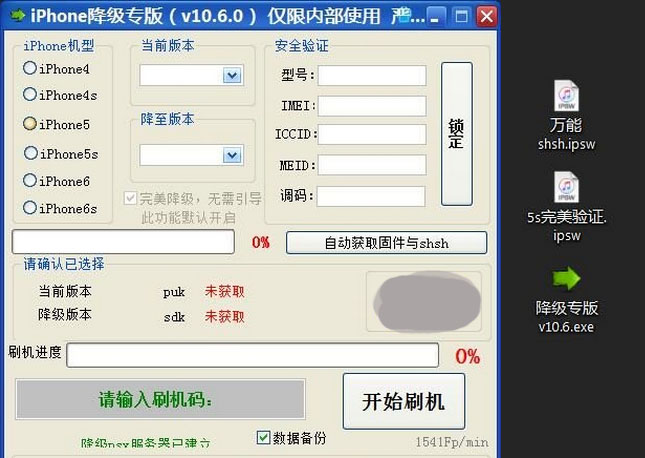Expand the 当前版本 dropdown arrow
The width and height of the screenshot is (645, 458).
232,75
